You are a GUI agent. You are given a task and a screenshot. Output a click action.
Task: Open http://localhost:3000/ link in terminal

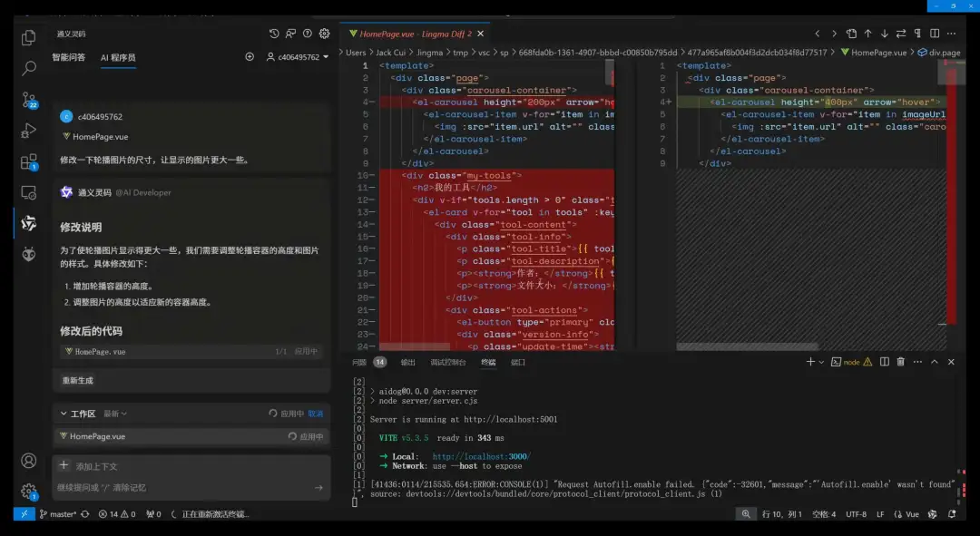(481, 457)
